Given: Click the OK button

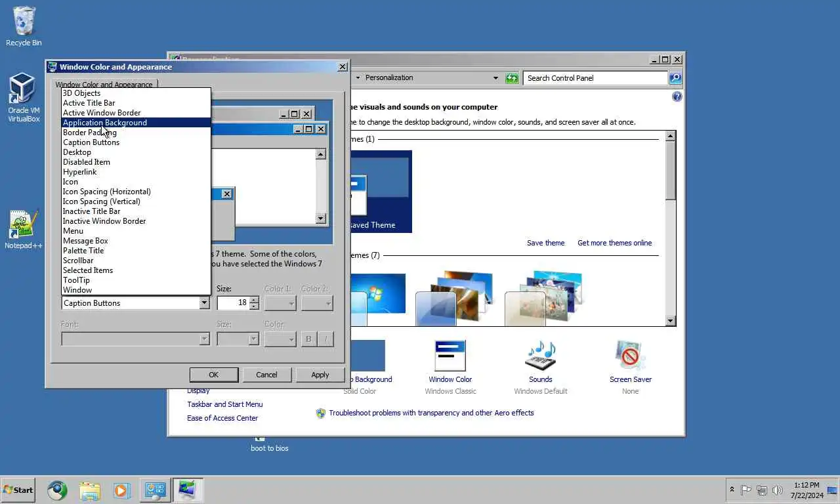Looking at the screenshot, I should point(214,375).
